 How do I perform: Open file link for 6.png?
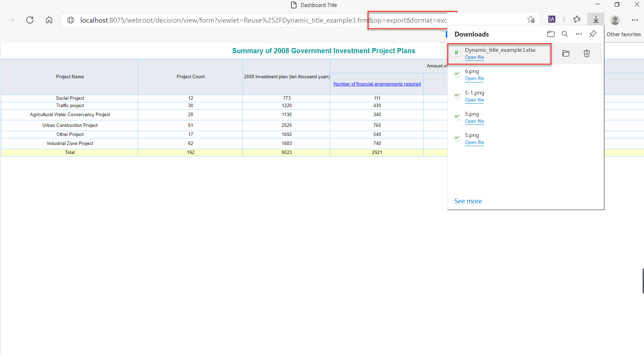tap(474, 79)
